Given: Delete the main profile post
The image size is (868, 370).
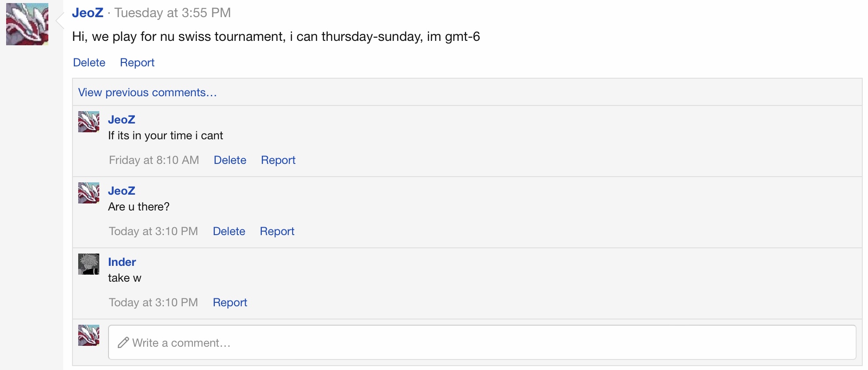Looking at the screenshot, I should tap(89, 62).
